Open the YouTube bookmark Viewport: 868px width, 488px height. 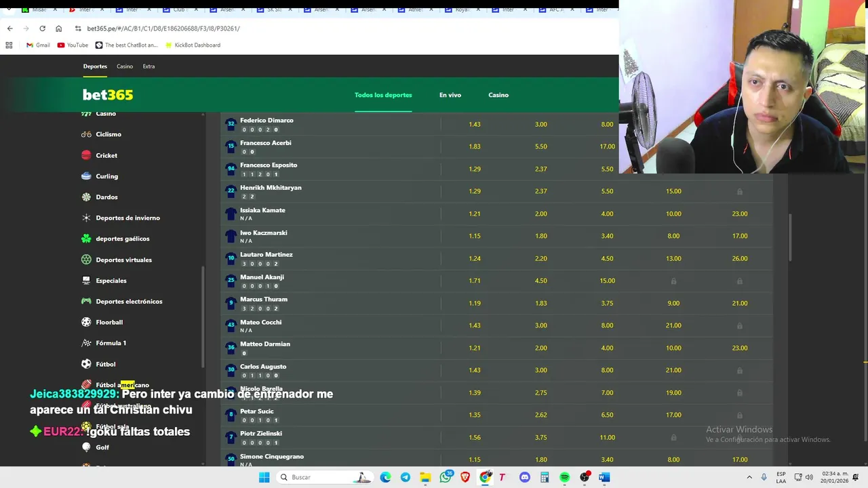coord(73,45)
